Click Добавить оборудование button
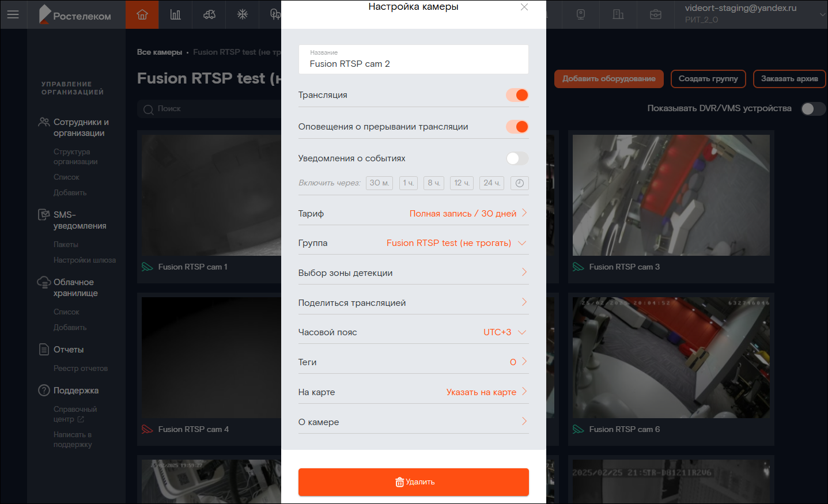Viewport: 828px width, 504px height. (x=609, y=79)
